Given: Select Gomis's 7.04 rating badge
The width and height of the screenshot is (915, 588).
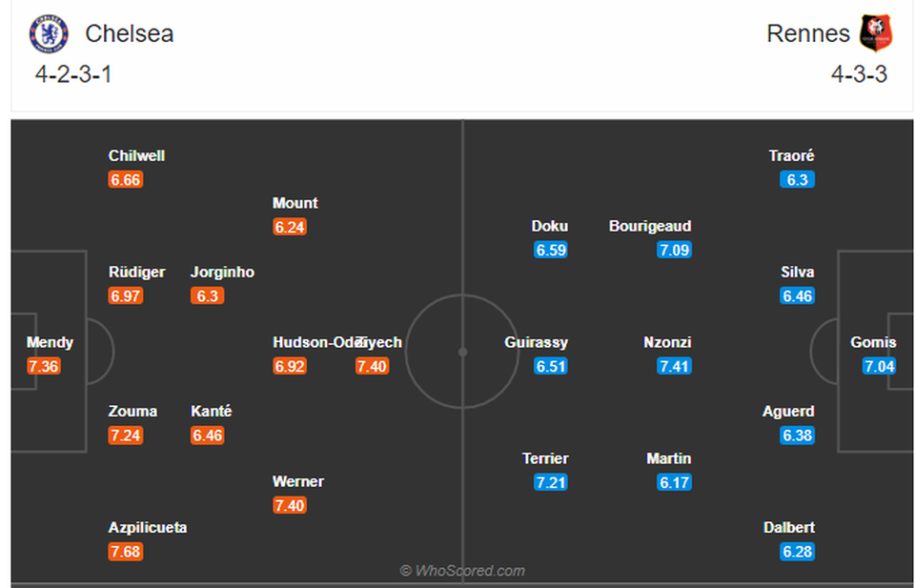Looking at the screenshot, I should pyautogui.click(x=880, y=366).
